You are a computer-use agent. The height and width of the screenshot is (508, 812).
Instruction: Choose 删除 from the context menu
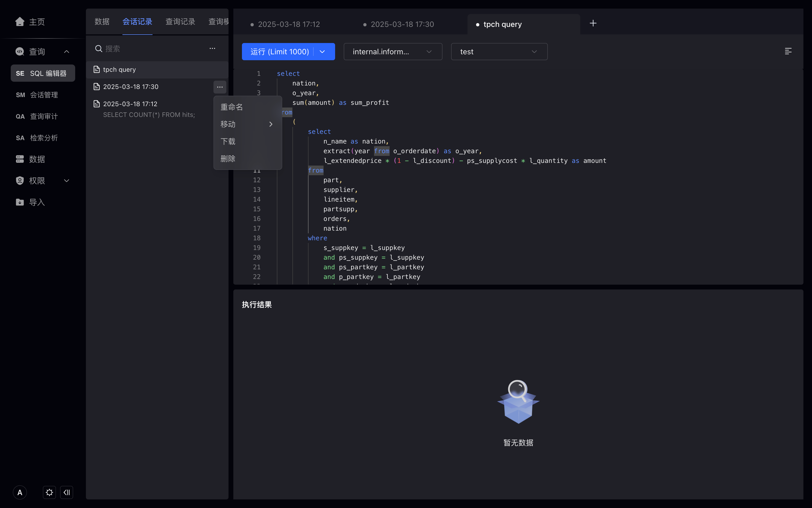248,159
